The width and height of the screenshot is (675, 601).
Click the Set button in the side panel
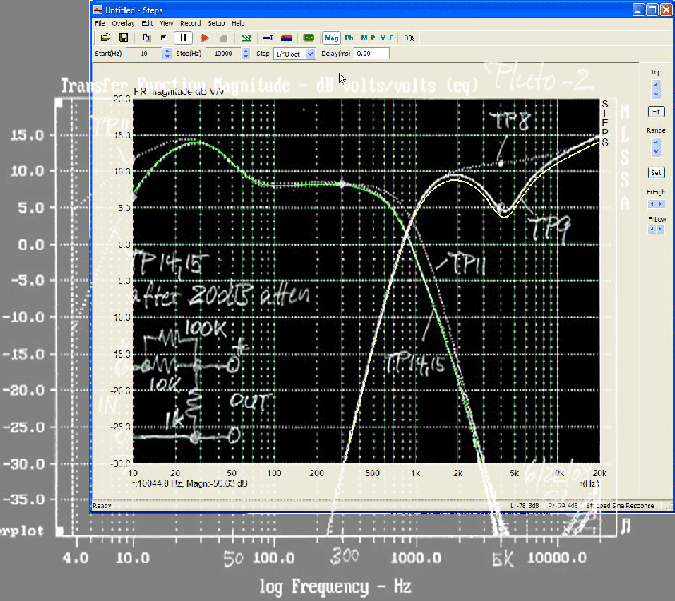[x=656, y=172]
